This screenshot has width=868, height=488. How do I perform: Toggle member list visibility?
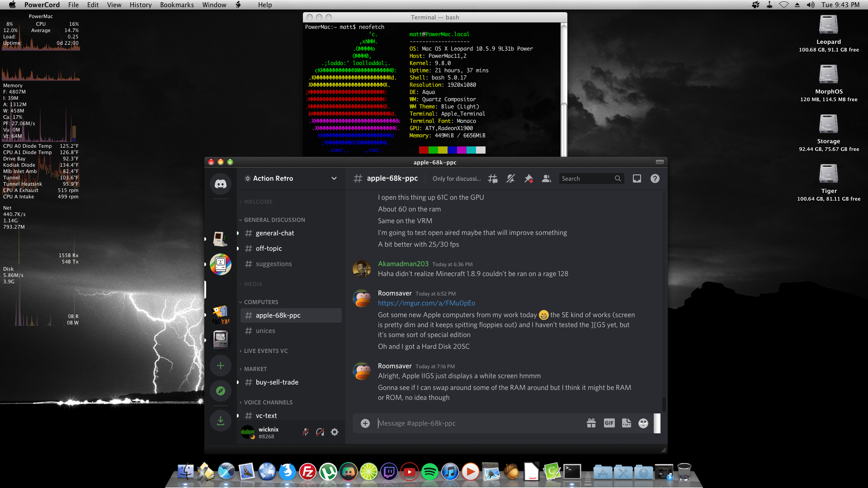(x=546, y=179)
